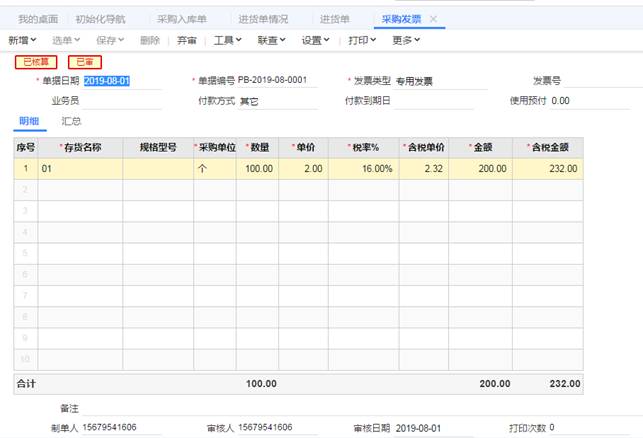Click the 更多 menu
Image resolution: width=643 pixels, height=438 pixels.
click(x=405, y=40)
